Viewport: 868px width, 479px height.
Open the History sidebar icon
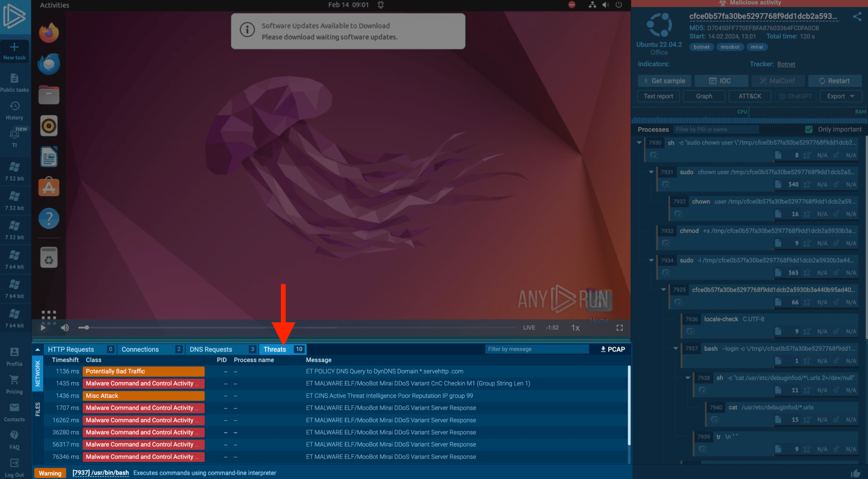point(14,106)
